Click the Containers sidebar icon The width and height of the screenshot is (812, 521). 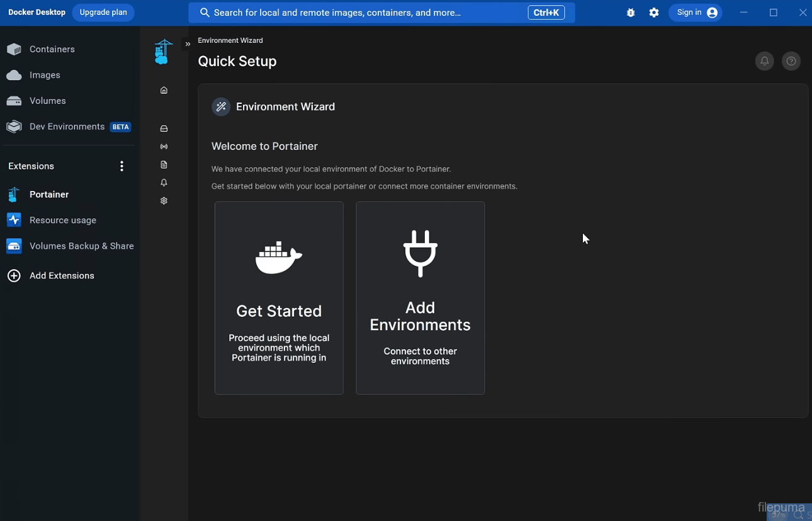click(14, 49)
